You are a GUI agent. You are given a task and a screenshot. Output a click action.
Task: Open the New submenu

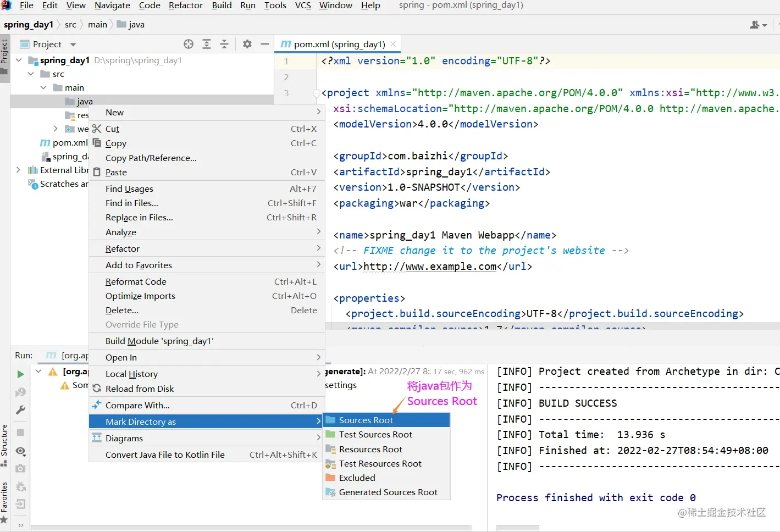pyautogui.click(x=207, y=112)
